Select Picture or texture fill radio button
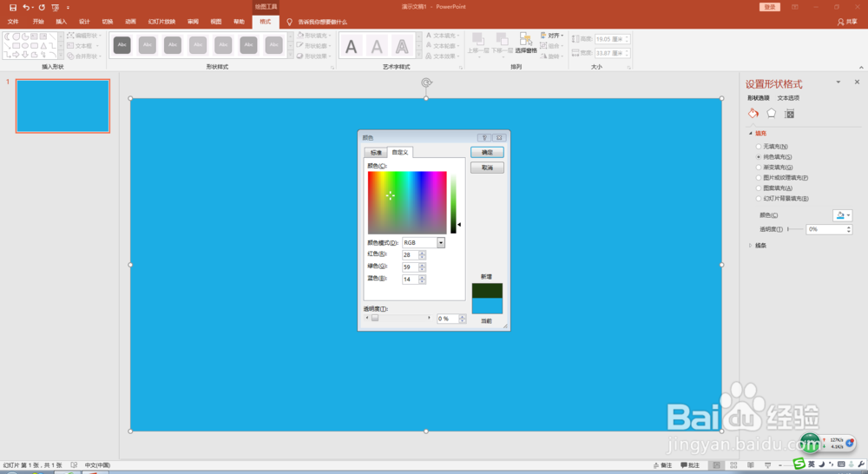The image size is (868, 474). point(759,178)
